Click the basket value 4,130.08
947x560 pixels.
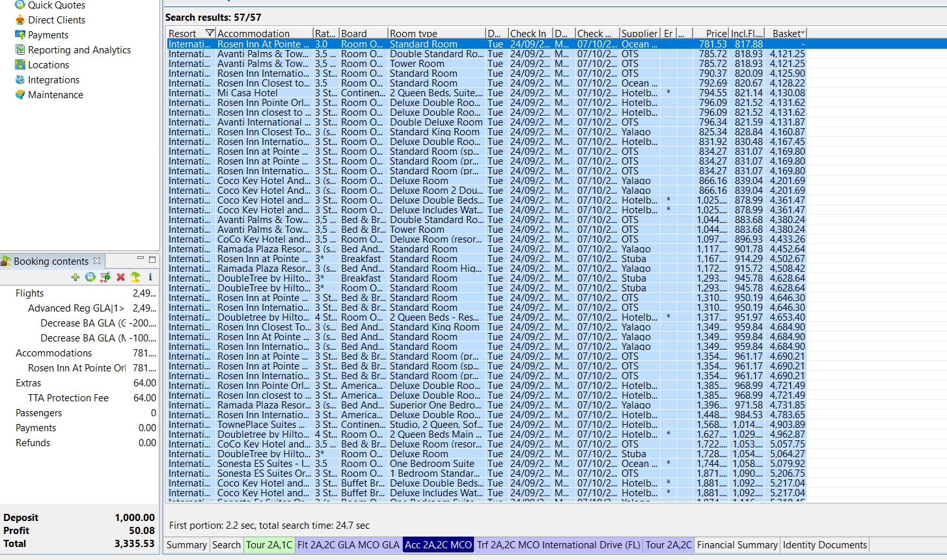tap(788, 93)
